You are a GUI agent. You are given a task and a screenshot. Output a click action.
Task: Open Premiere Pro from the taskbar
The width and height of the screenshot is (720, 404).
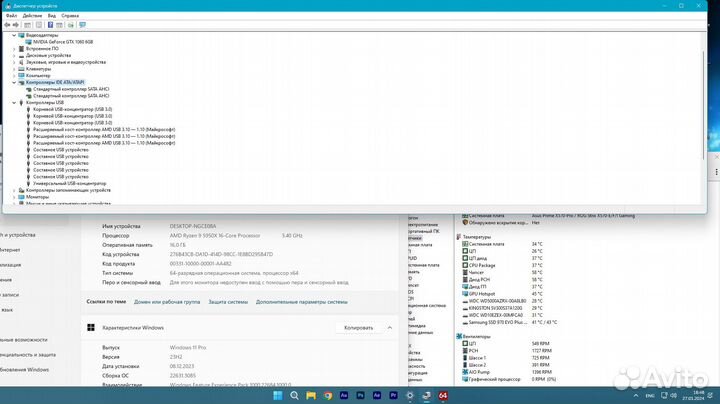click(x=394, y=395)
